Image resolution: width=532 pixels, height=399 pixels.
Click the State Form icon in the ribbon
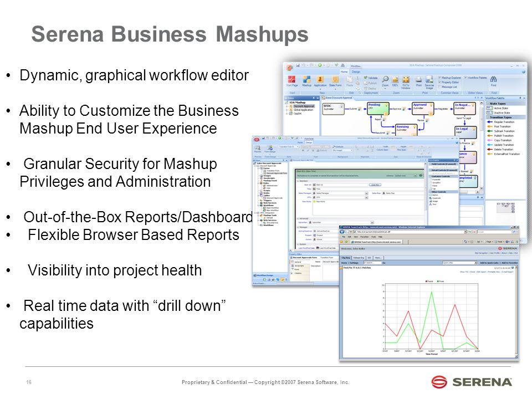pos(335,79)
